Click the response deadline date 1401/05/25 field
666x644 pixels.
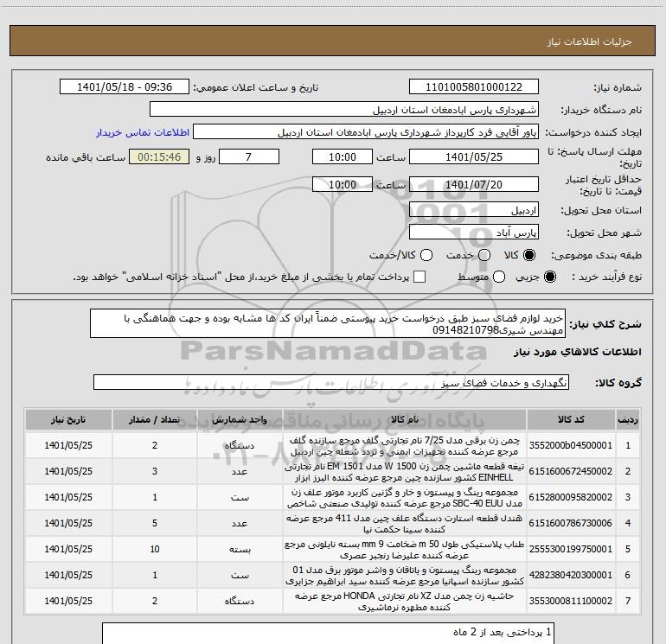click(x=474, y=157)
